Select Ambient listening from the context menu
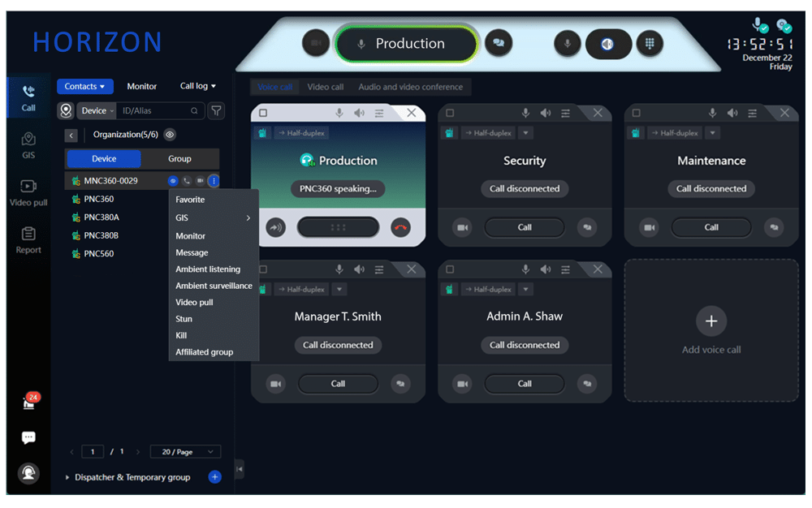Screen dimensions: 812x508 [x=208, y=269]
